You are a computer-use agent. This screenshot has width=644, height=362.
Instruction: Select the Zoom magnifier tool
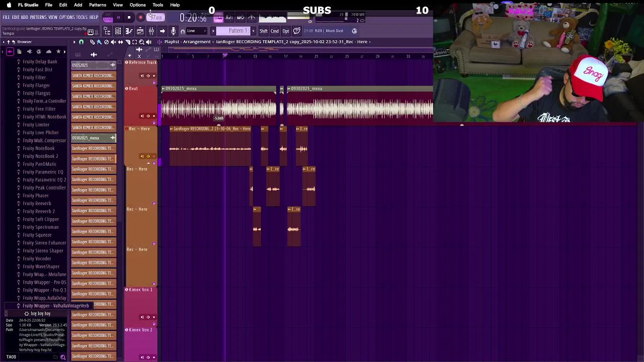click(141, 42)
